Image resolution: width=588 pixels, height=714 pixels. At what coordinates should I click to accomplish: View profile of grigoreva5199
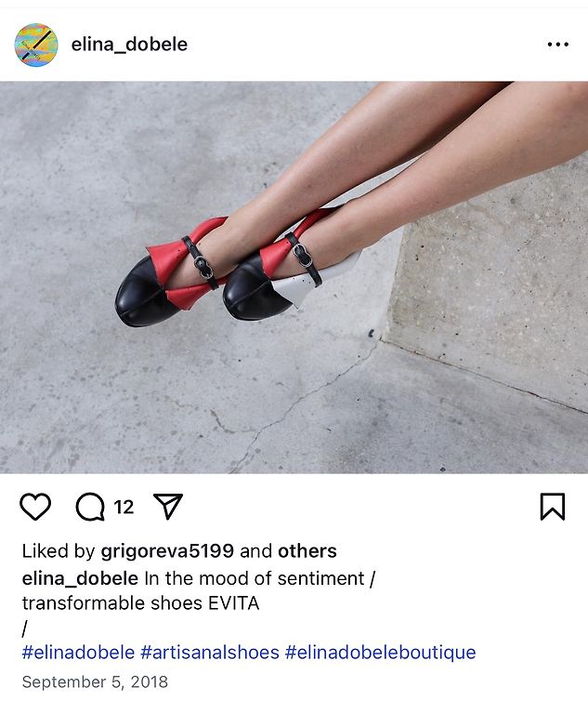(x=167, y=551)
